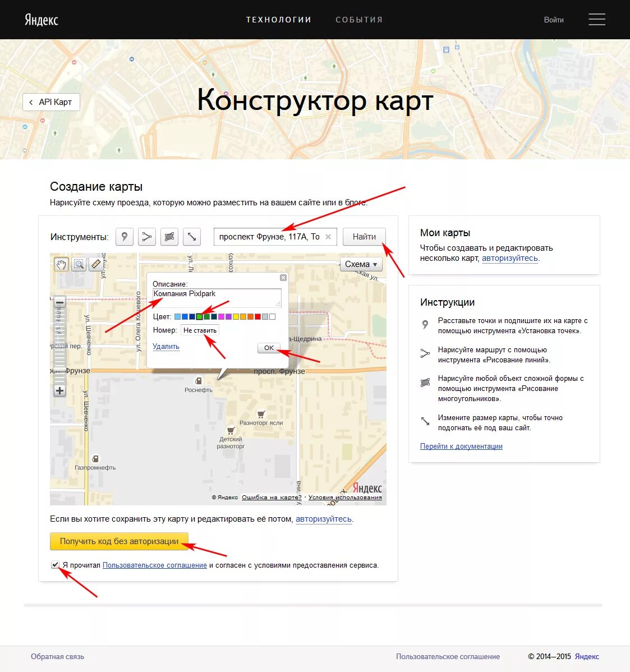630x672 pixels.
Task: Zoom out with the minus button
Action: click(x=59, y=302)
